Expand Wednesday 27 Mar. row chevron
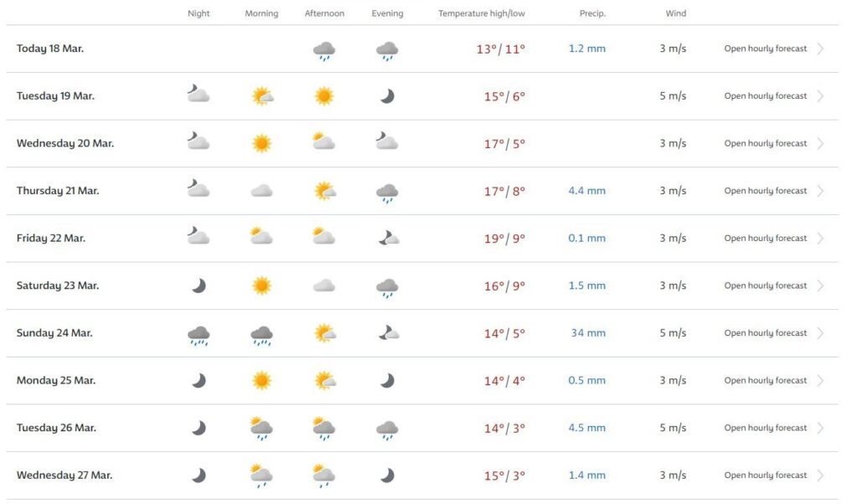Image resolution: width=858 pixels, height=504 pixels. point(820,476)
